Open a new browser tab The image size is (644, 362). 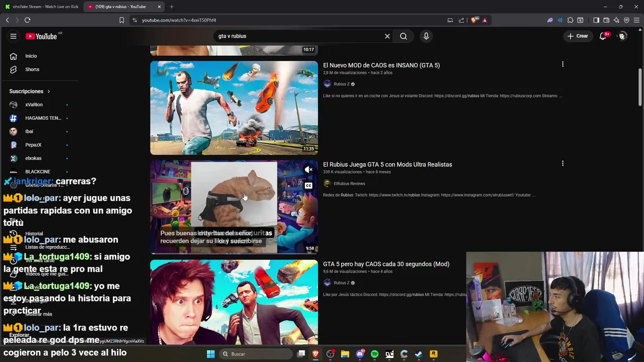click(x=172, y=7)
